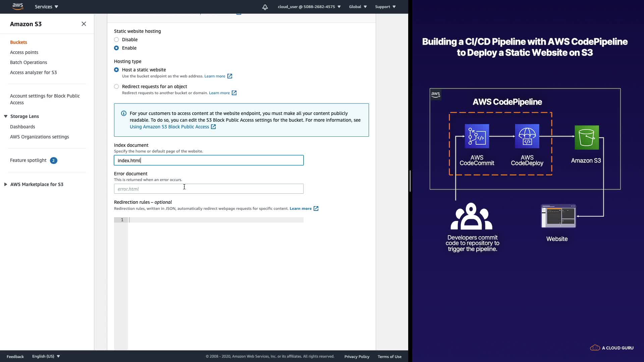Screen dimensions: 644x362
Task: Click the Website thumbnail image
Action: [558, 216]
